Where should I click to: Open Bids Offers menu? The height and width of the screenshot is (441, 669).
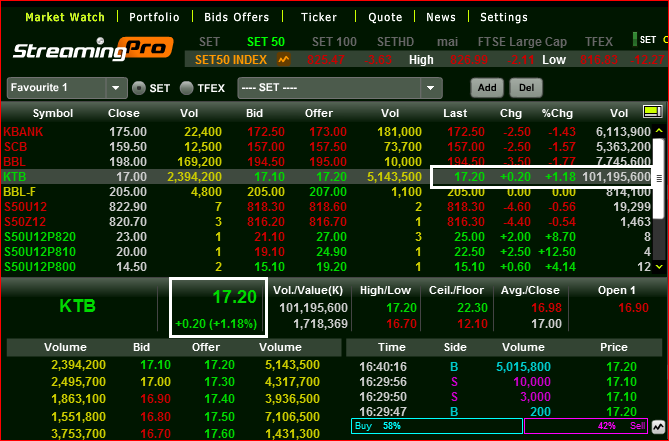click(236, 17)
